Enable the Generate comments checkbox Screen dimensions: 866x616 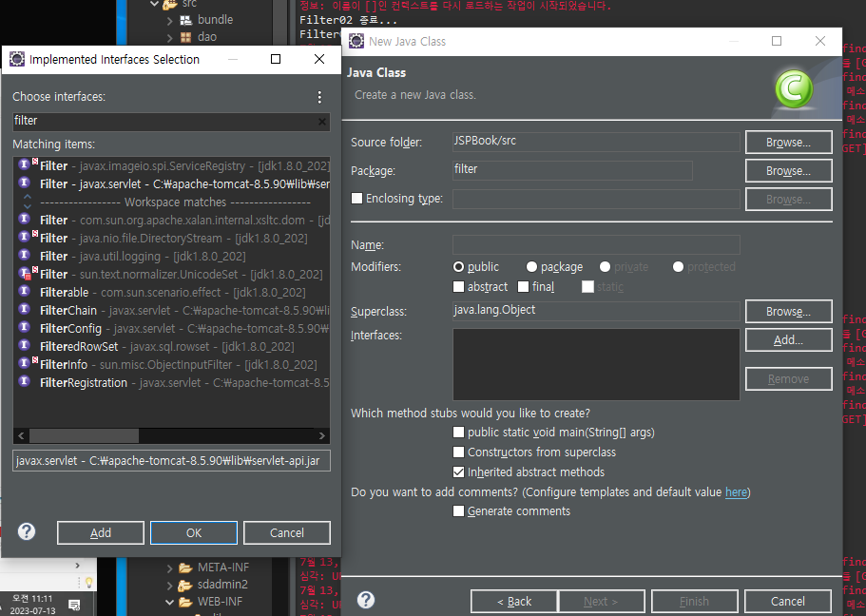[458, 511]
